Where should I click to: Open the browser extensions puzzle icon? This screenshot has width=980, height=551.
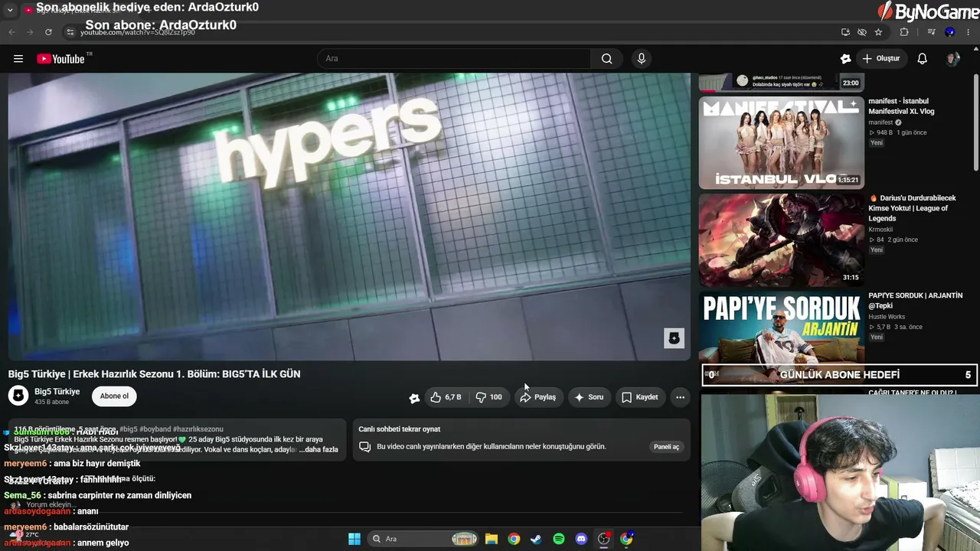click(x=904, y=32)
